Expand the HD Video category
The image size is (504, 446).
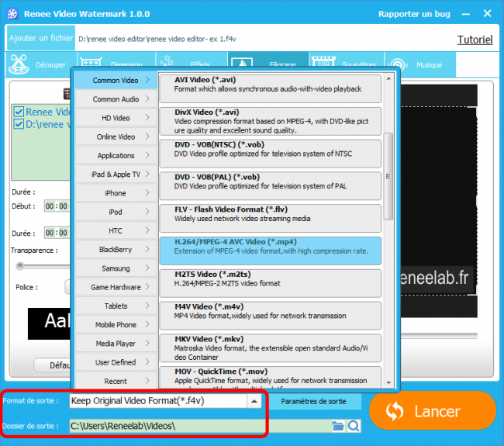pos(116,118)
